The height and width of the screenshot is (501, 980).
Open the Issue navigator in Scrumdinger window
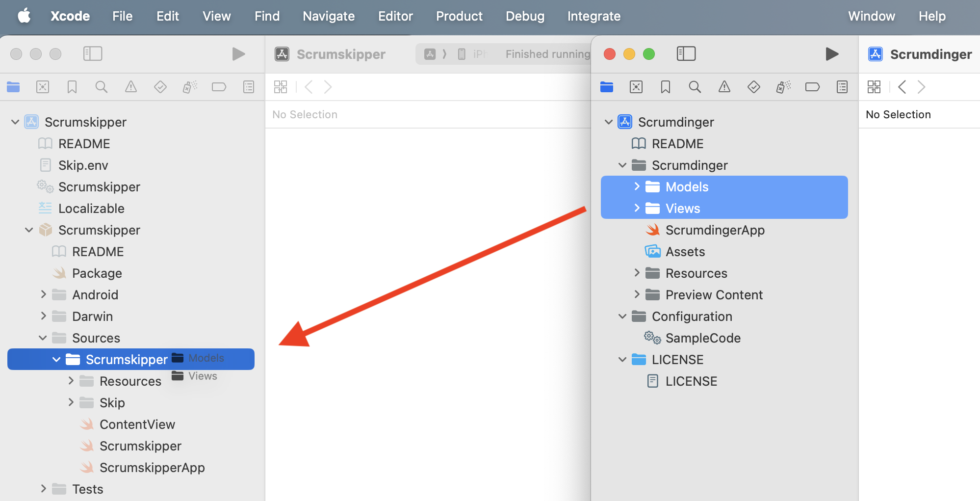point(724,87)
